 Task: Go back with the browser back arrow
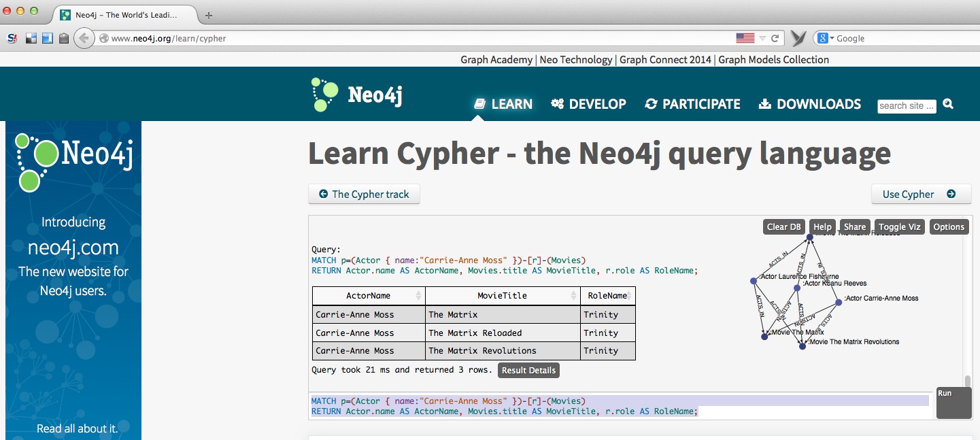click(84, 38)
